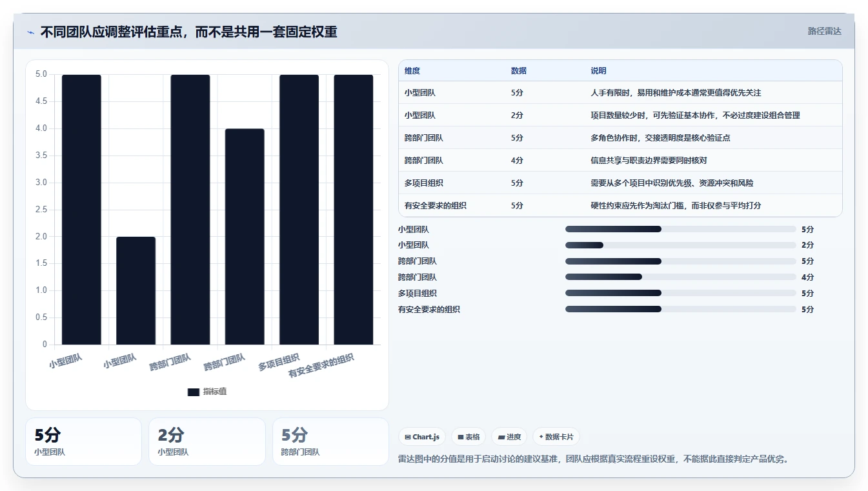Click the 多项目组织 x-axis label under chart
The image size is (868, 491).
tap(279, 362)
